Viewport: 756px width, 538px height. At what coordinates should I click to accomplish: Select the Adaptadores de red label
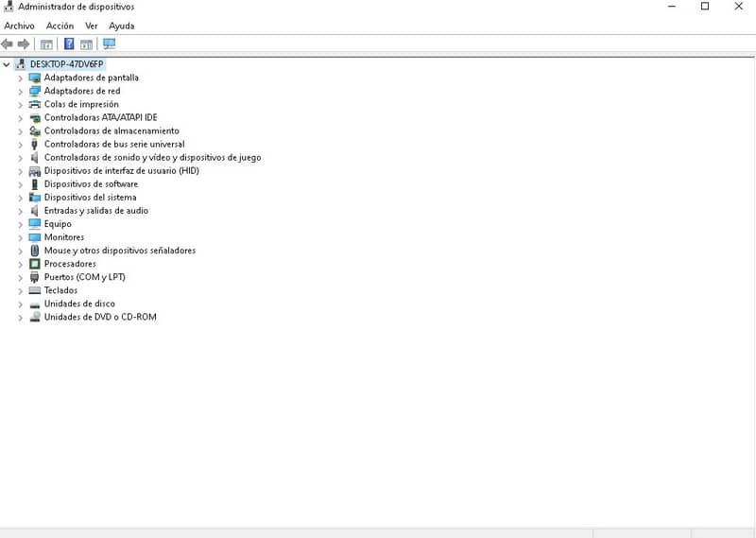click(82, 91)
